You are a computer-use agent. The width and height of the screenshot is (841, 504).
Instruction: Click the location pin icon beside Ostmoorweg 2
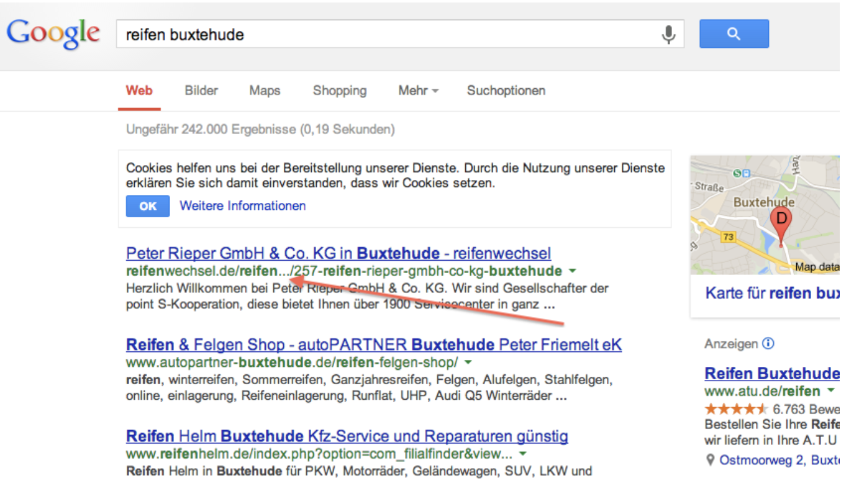pyautogui.click(x=711, y=461)
